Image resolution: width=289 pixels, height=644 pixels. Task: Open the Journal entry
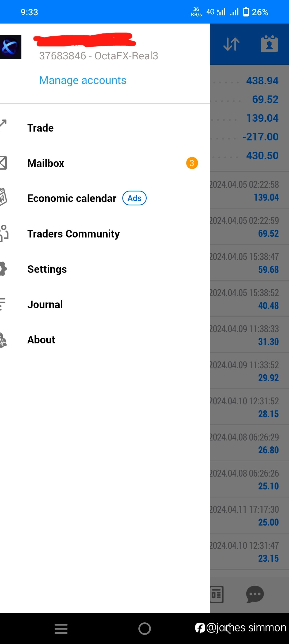point(105,304)
